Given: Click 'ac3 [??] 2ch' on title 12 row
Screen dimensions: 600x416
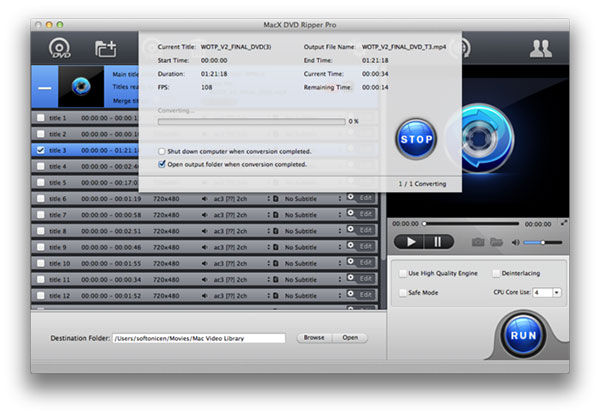Looking at the screenshot, I should coord(230,296).
